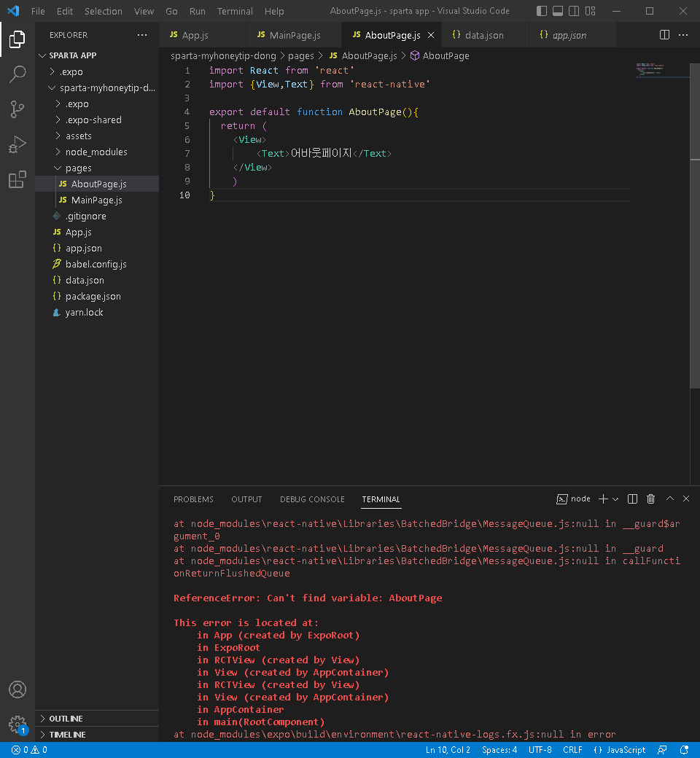Maximize the panel size chevron

tap(670, 499)
